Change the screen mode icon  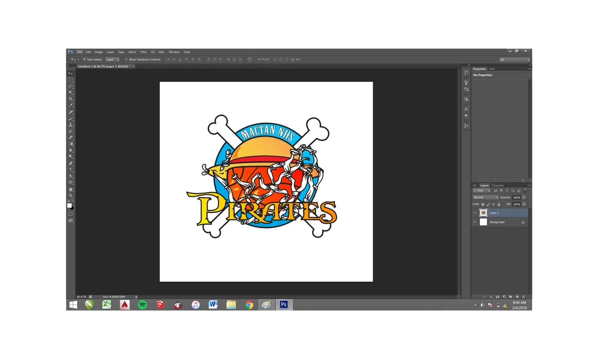pos(71,220)
